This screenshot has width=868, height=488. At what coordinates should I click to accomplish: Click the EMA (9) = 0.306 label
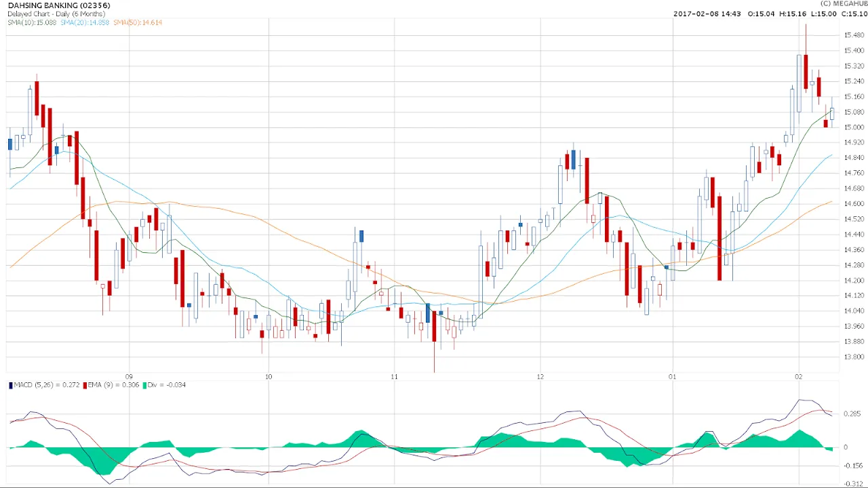pyautogui.click(x=113, y=385)
